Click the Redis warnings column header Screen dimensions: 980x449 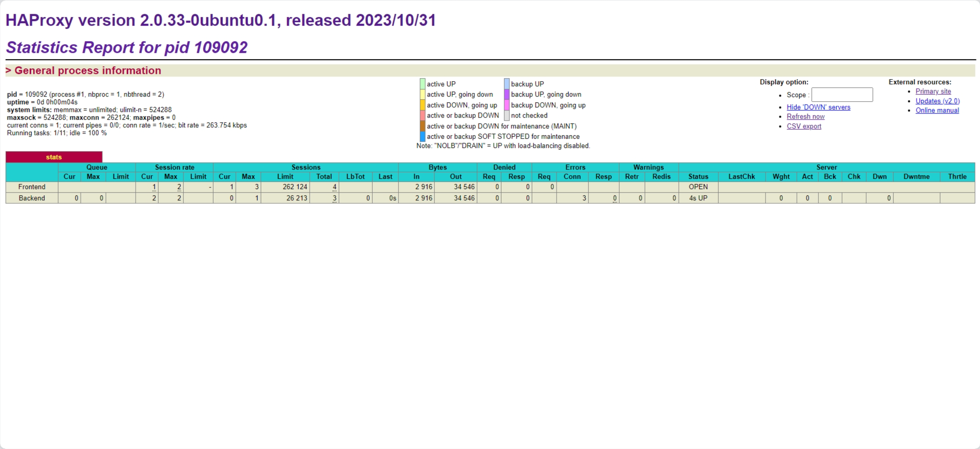click(x=661, y=177)
